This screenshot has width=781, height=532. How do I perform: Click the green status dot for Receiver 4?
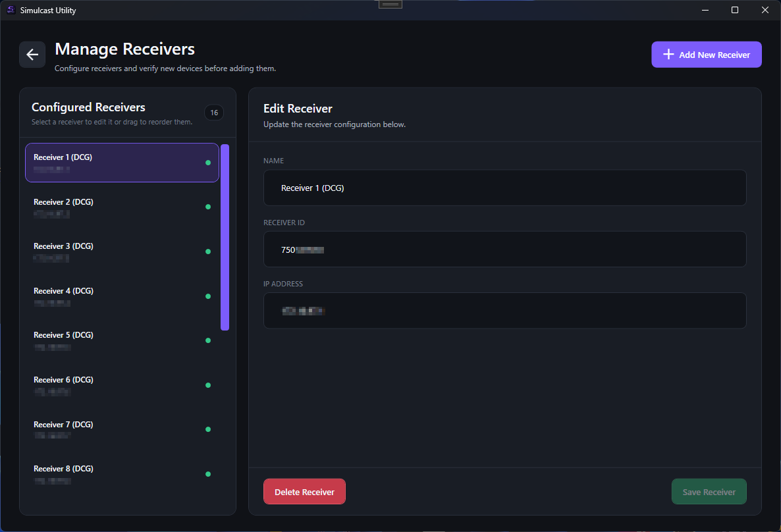point(208,296)
